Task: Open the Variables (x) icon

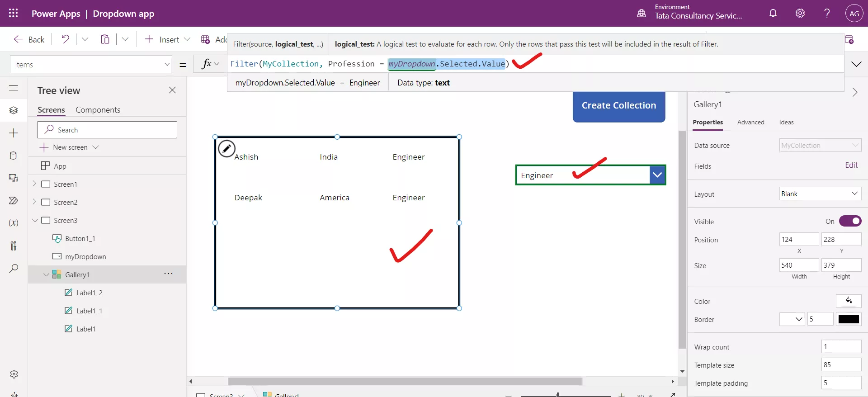Action: coord(14,223)
